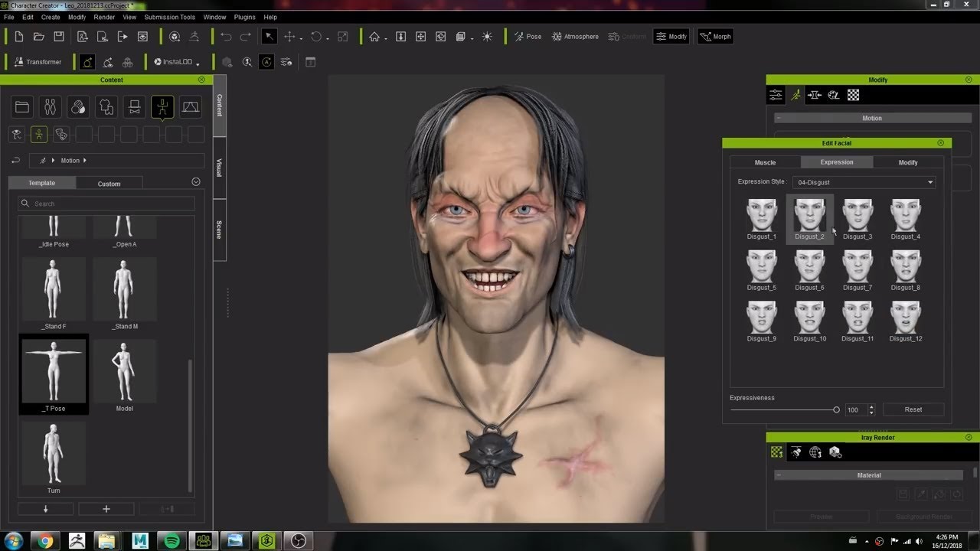Toggle the Modify toolbar button
The height and width of the screenshot is (551, 980).
(671, 37)
